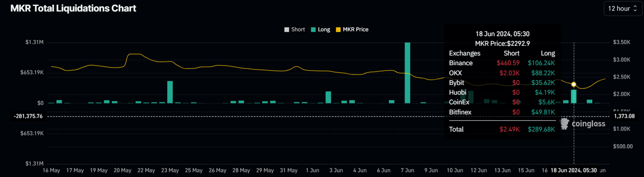Select the long liquidation bar near 3 Jun
644x177 pixels.
(x=328, y=97)
